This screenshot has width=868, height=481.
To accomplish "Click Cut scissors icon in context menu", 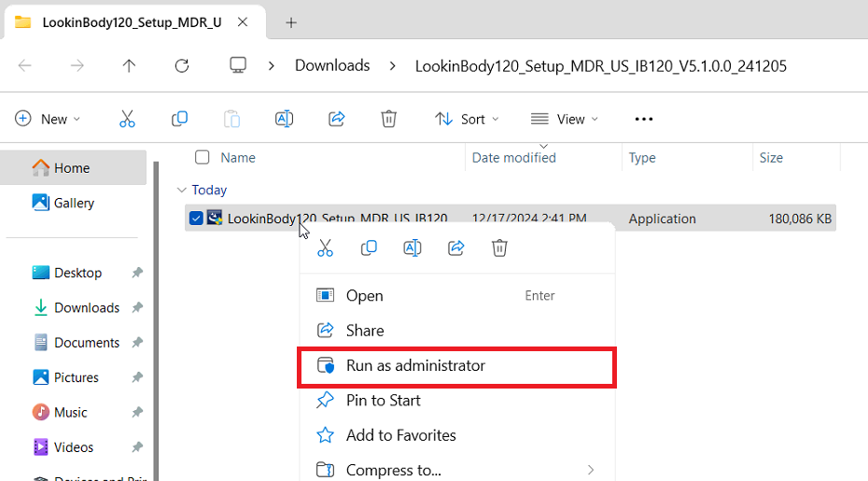I will click(x=325, y=248).
